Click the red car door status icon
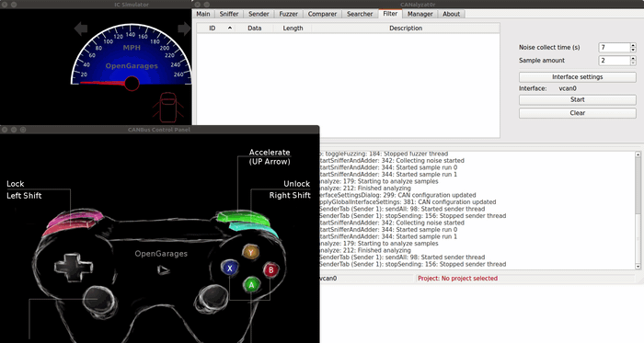The image size is (644, 343). point(168,108)
